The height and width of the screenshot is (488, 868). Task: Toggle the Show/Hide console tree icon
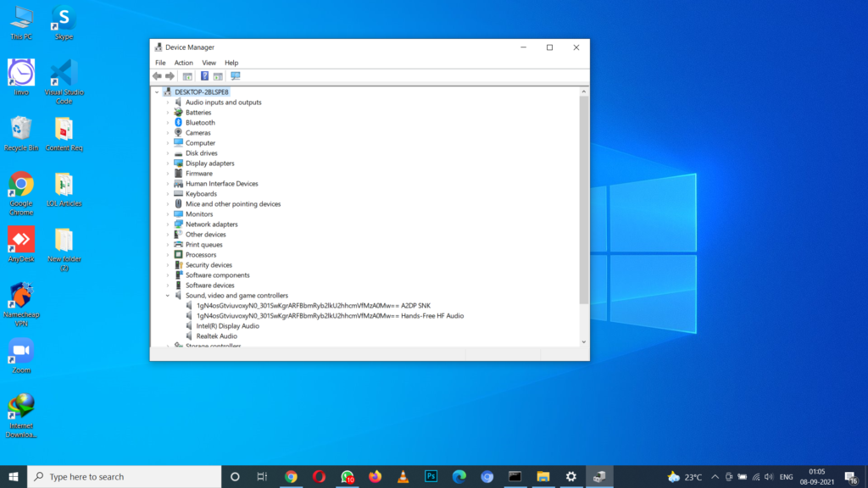pos(187,75)
